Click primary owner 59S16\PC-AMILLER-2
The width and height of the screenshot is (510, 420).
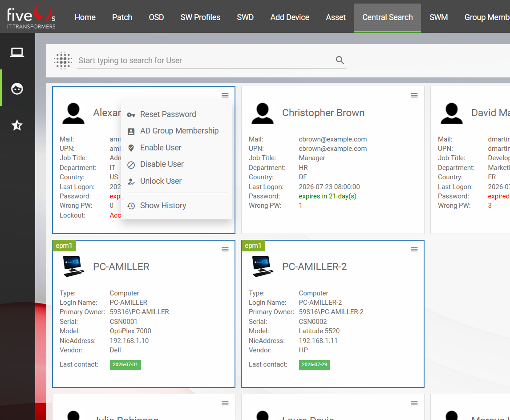pyautogui.click(x=331, y=312)
